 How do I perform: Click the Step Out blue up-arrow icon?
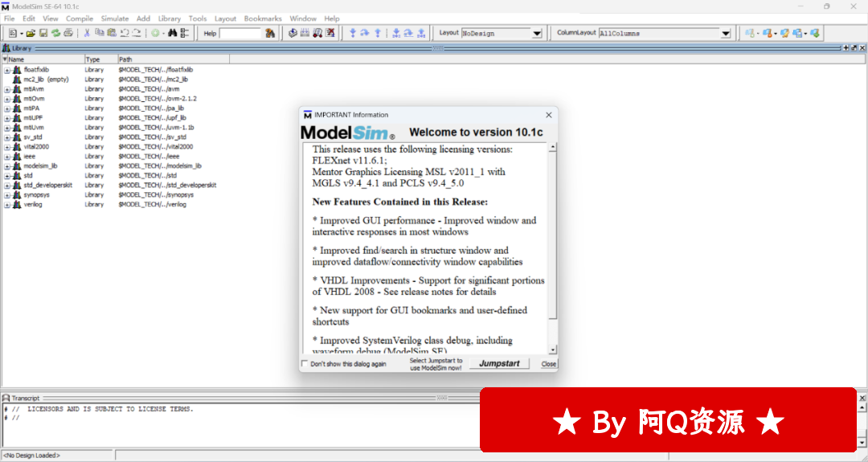(378, 33)
